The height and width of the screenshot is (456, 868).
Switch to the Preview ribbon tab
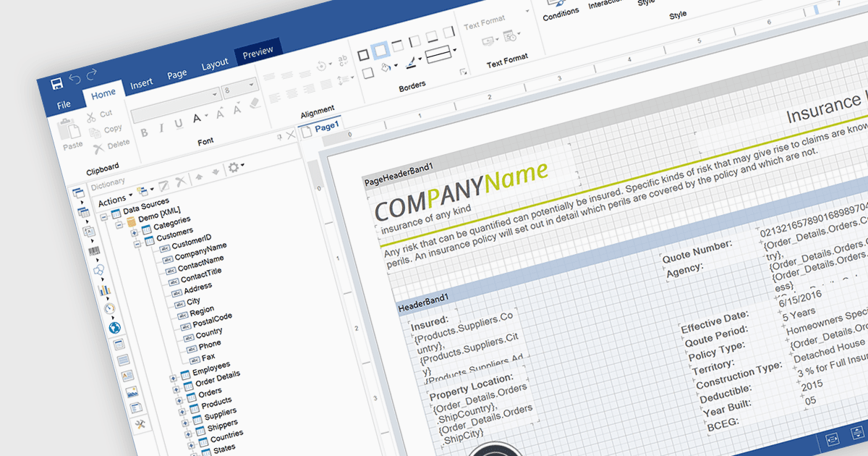pos(258,51)
